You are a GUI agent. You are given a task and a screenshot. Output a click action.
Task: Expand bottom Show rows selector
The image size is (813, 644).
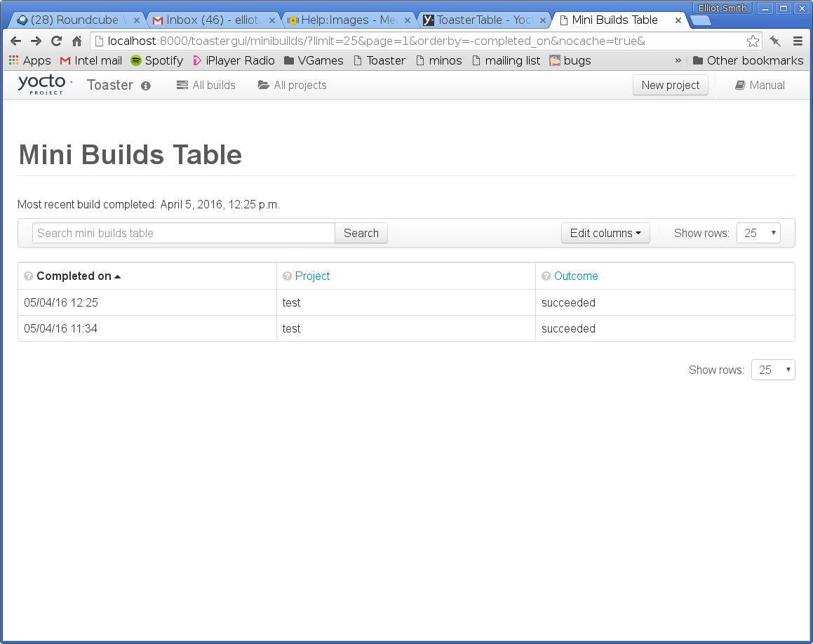[x=773, y=370]
